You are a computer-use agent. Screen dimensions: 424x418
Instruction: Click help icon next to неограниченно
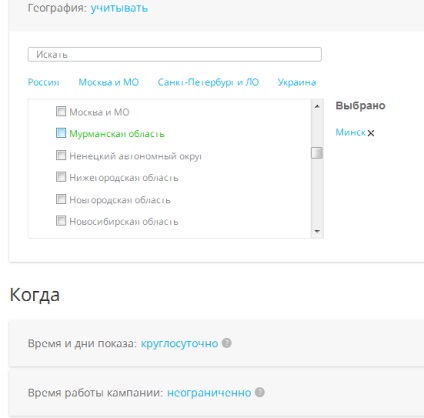tap(260, 392)
